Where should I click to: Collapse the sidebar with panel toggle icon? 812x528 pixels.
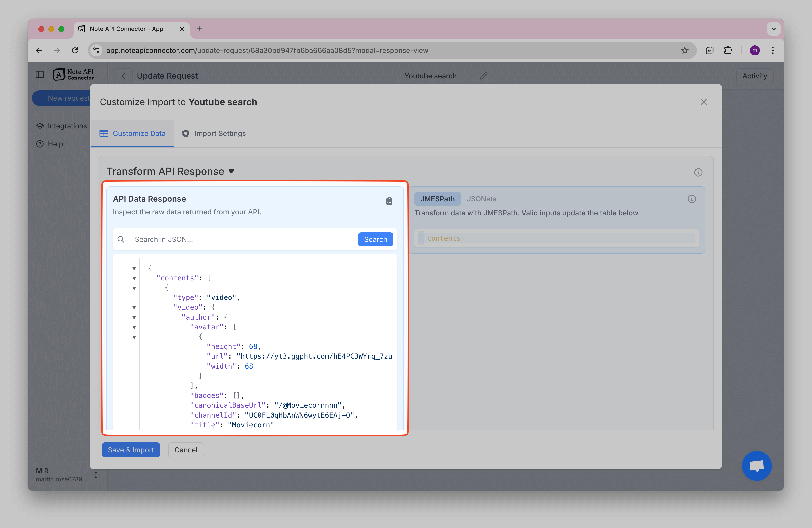coord(40,74)
